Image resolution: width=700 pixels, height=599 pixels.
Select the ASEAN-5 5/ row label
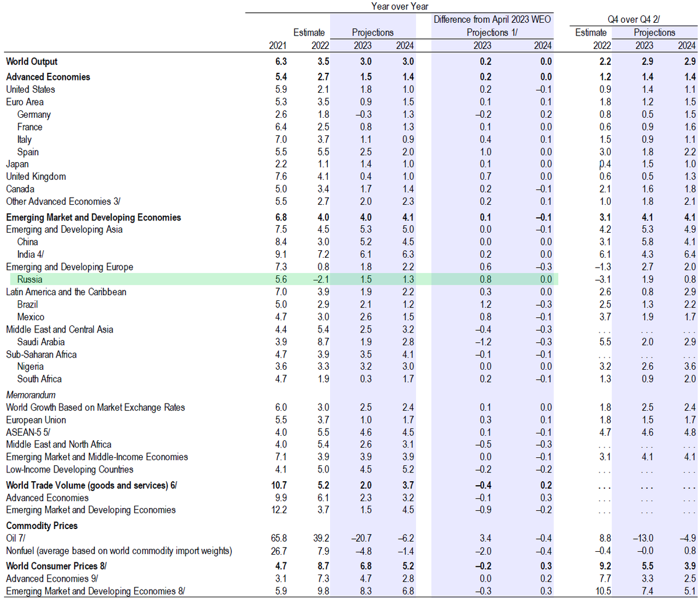click(x=27, y=432)
